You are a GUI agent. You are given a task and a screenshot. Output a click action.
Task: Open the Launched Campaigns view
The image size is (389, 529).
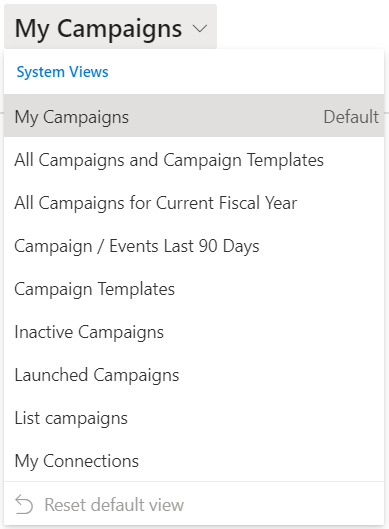pyautogui.click(x=194, y=375)
